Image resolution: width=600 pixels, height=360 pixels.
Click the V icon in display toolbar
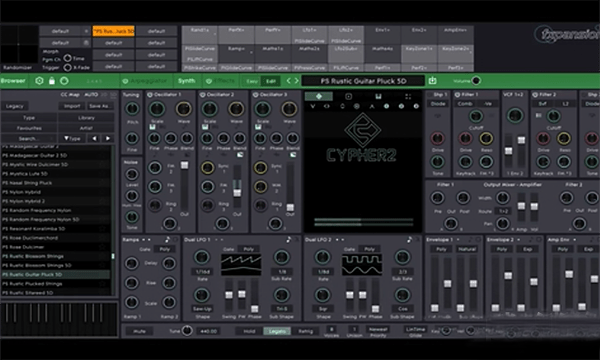coord(313,106)
